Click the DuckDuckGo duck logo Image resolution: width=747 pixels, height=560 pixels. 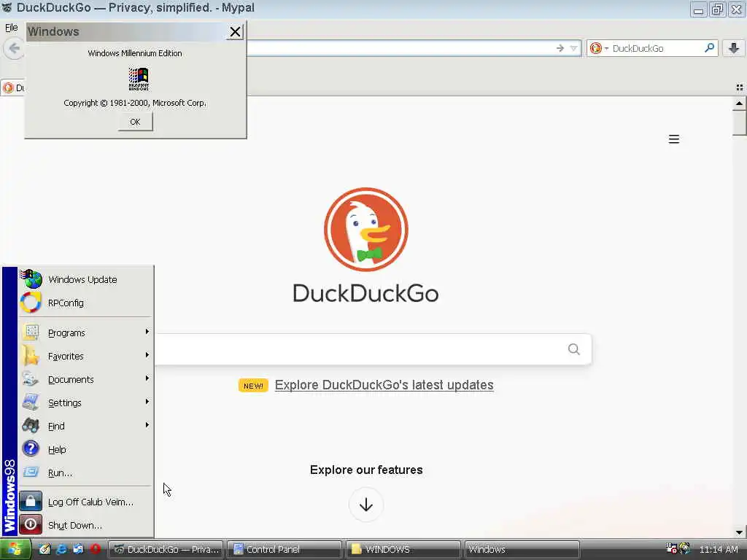tap(366, 230)
